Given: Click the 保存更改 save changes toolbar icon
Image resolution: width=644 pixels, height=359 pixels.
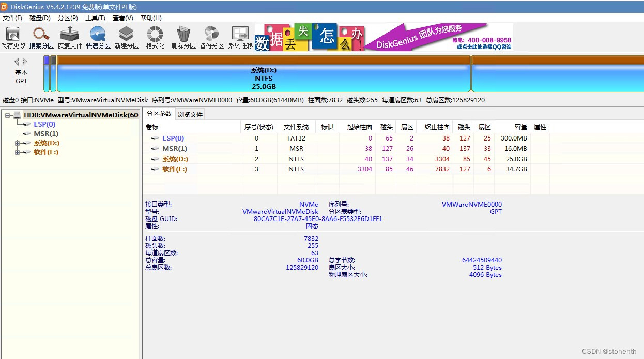Looking at the screenshot, I should [x=13, y=34].
